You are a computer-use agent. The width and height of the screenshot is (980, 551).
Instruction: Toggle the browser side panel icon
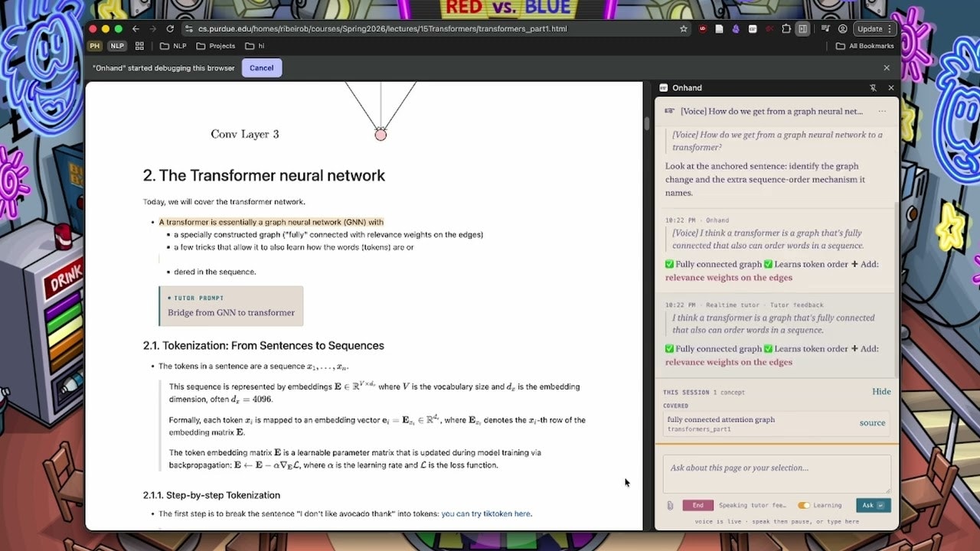click(x=802, y=29)
